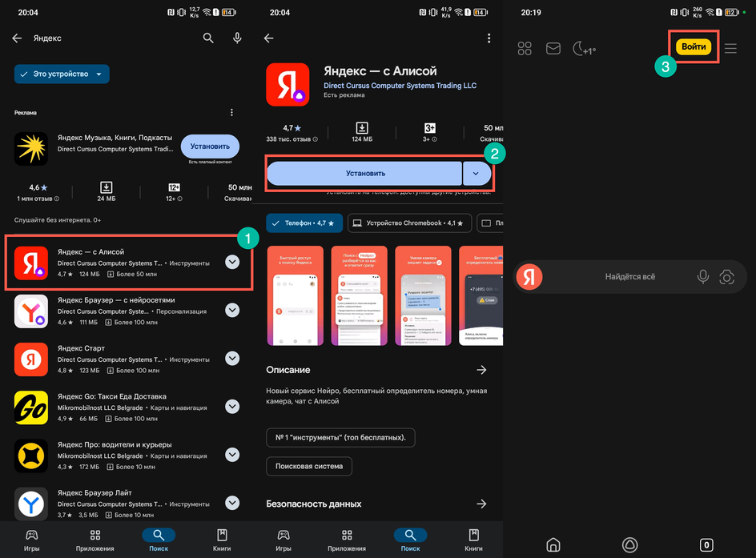Switch to Игры tab in middle screen

[283, 540]
